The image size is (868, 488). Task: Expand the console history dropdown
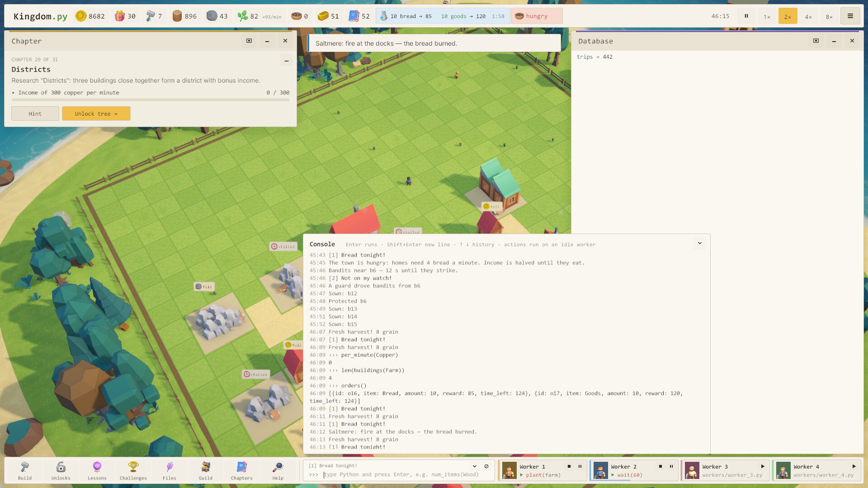click(x=475, y=466)
